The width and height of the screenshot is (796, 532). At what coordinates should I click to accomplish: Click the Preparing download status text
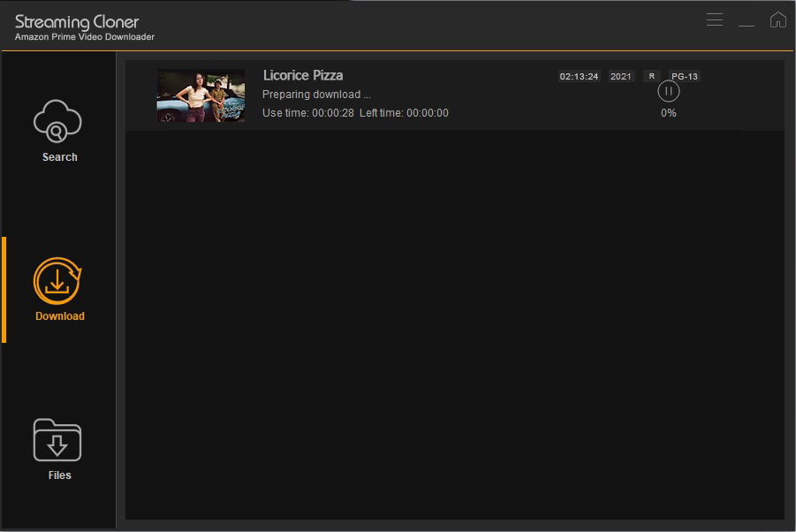(316, 95)
